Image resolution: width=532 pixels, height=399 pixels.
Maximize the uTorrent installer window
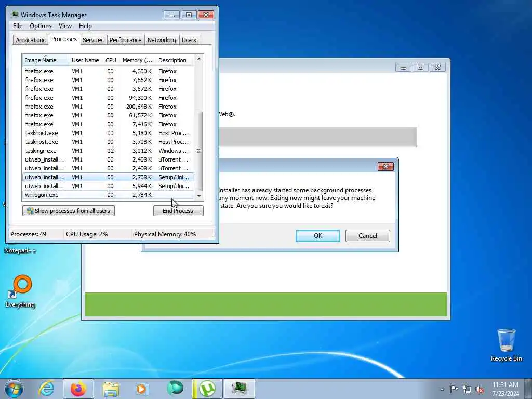420,67
